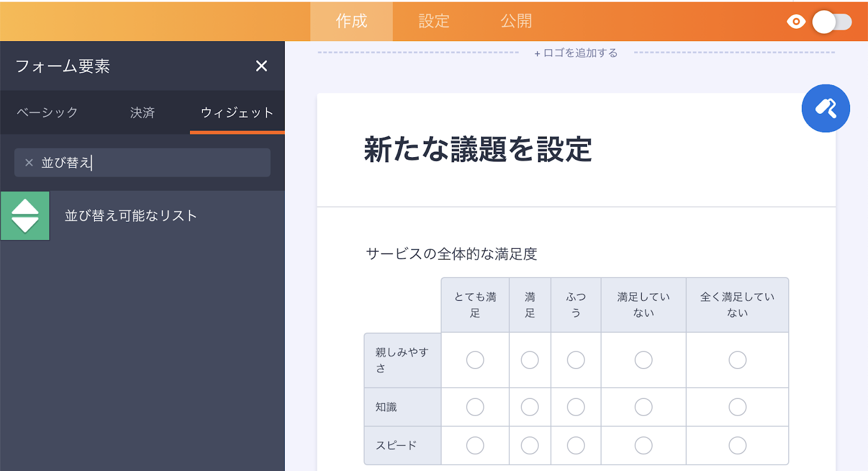Open the 公開 tab

coord(516,21)
